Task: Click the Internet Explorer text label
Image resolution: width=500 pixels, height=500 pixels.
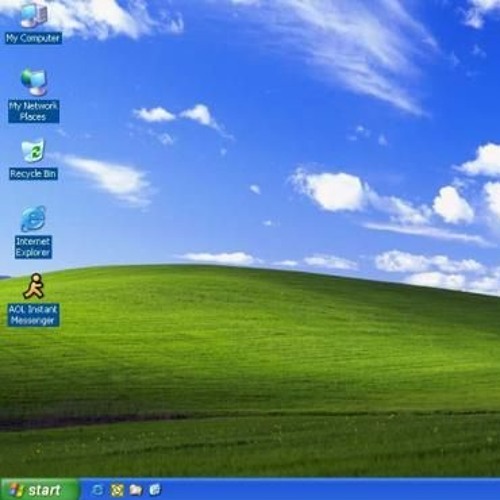Action: tap(33, 247)
